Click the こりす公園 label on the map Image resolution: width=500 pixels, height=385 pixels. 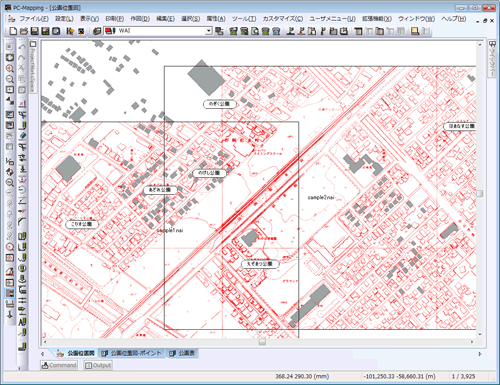click(x=82, y=224)
